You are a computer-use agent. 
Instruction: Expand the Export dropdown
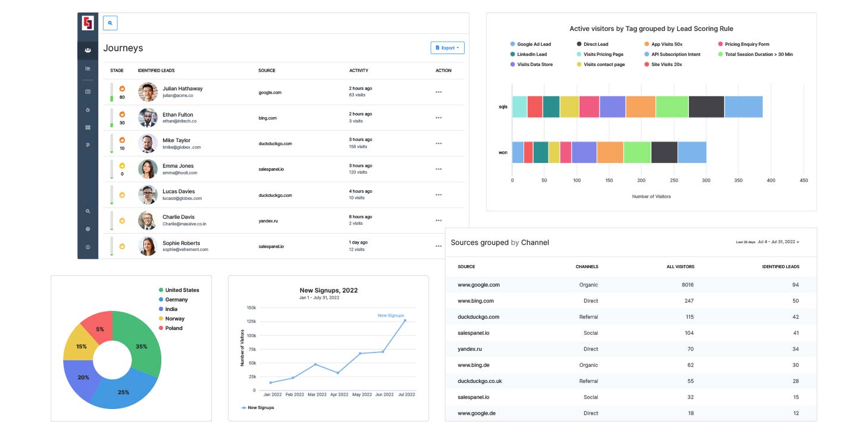[447, 48]
